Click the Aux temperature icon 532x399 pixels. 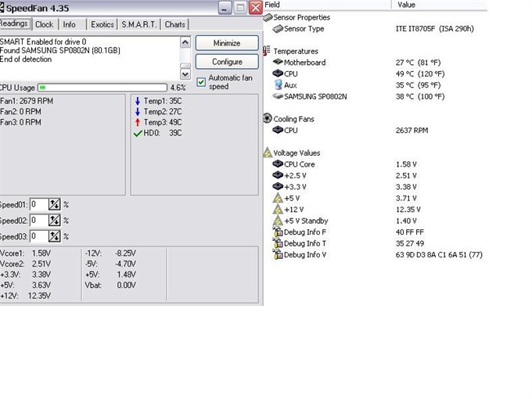pos(278,84)
